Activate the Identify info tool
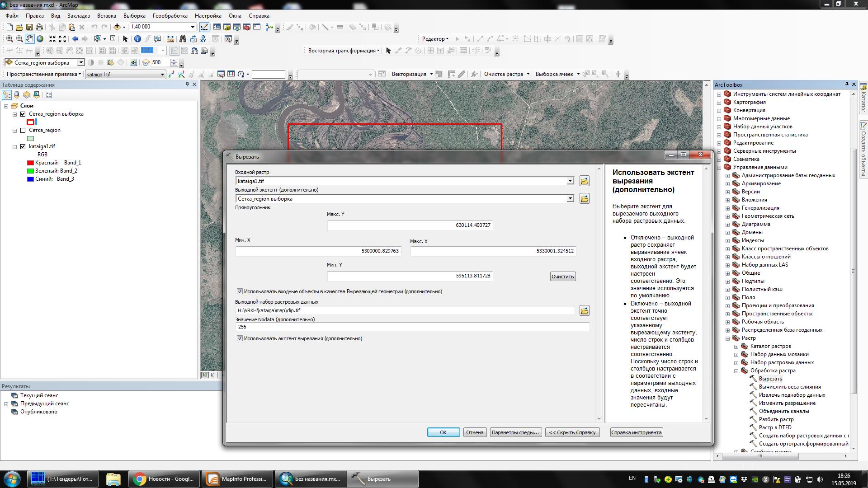868x488 pixels. point(137,39)
